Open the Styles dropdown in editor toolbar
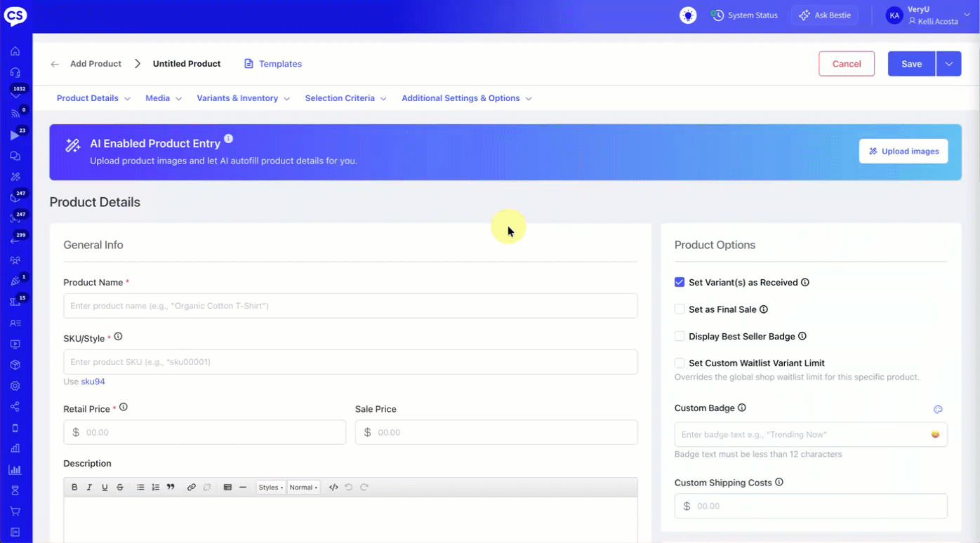The height and width of the screenshot is (543, 980). 271,488
